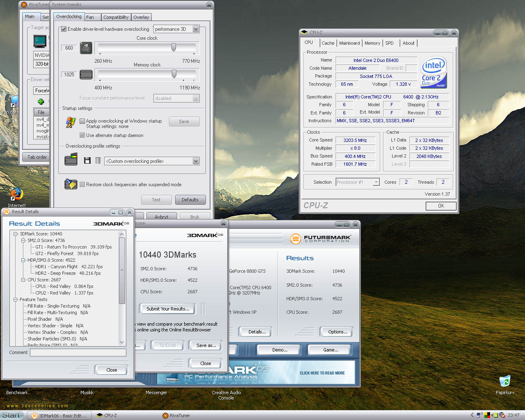
Task: Click the overclocking profile graphics card icon
Action: 71,159
